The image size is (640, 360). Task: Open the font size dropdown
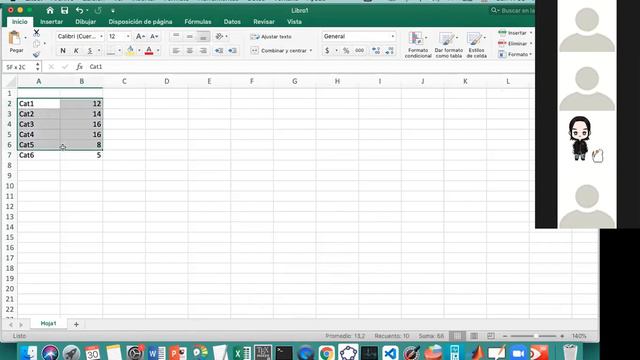click(x=128, y=36)
